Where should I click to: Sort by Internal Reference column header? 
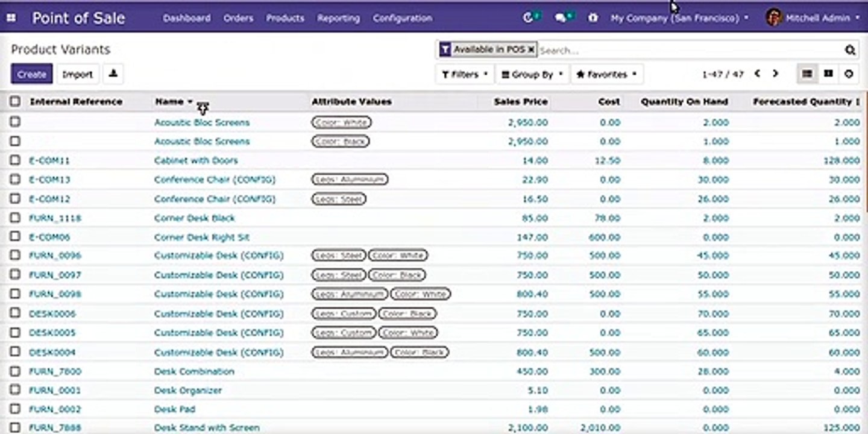pos(76,101)
